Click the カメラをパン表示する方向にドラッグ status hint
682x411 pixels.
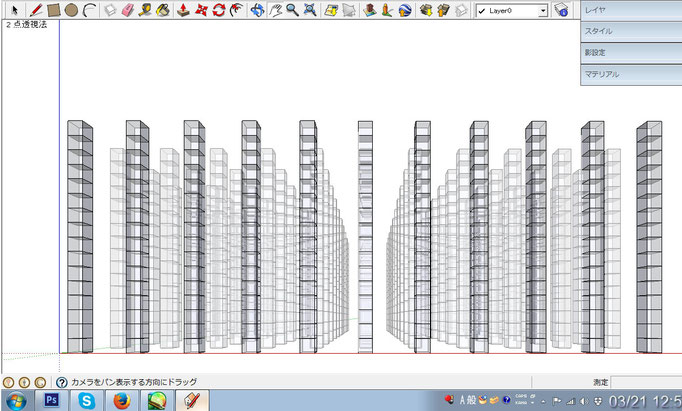click(x=134, y=382)
